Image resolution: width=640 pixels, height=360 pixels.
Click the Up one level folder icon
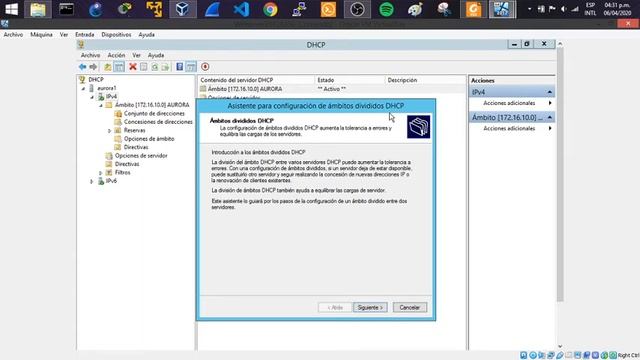click(108, 67)
